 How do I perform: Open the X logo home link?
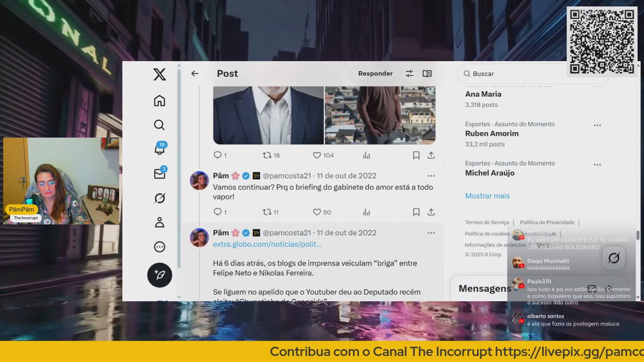160,74
